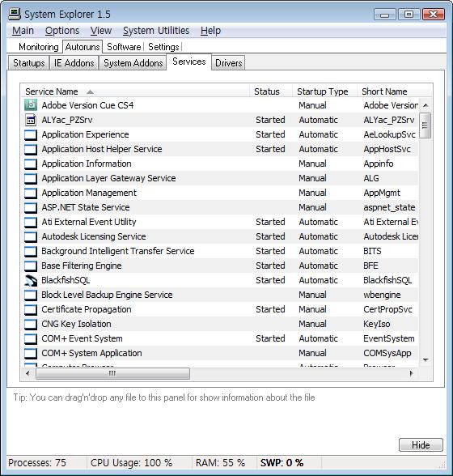Viewport: 453px width, 476px height.
Task: Open the View menu
Action: pyautogui.click(x=101, y=31)
